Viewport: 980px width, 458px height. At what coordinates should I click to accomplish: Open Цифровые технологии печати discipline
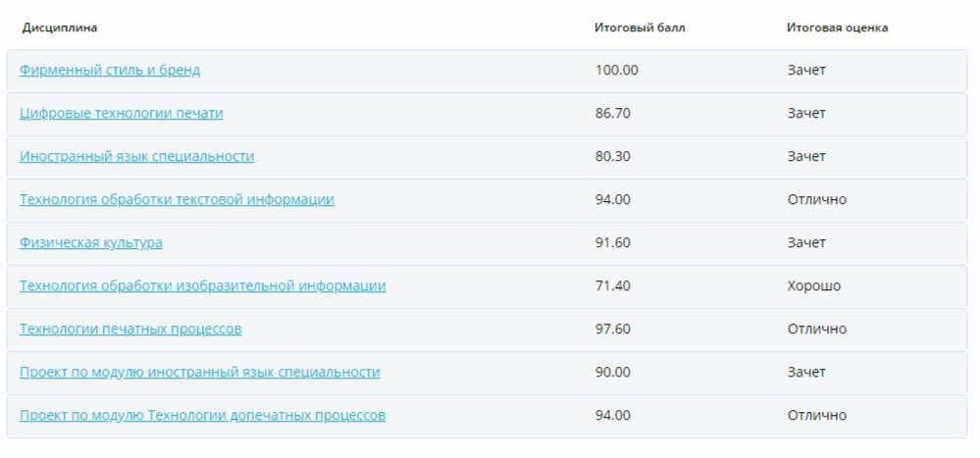point(121,114)
